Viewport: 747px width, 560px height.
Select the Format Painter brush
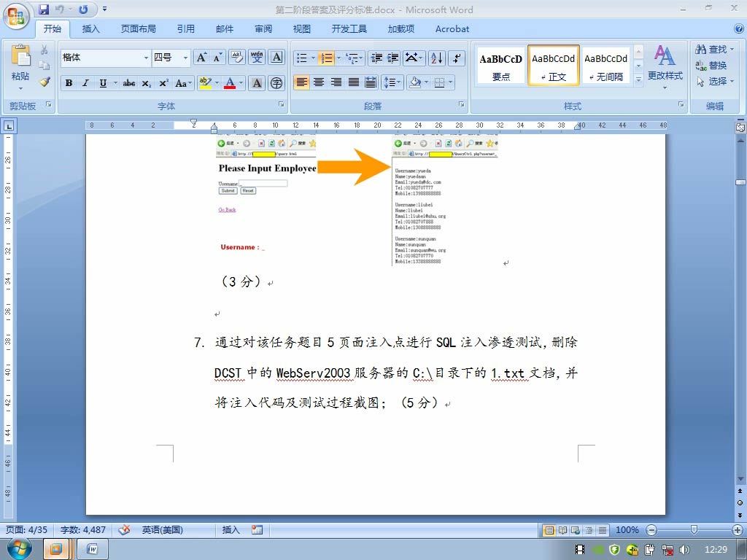pos(44,82)
